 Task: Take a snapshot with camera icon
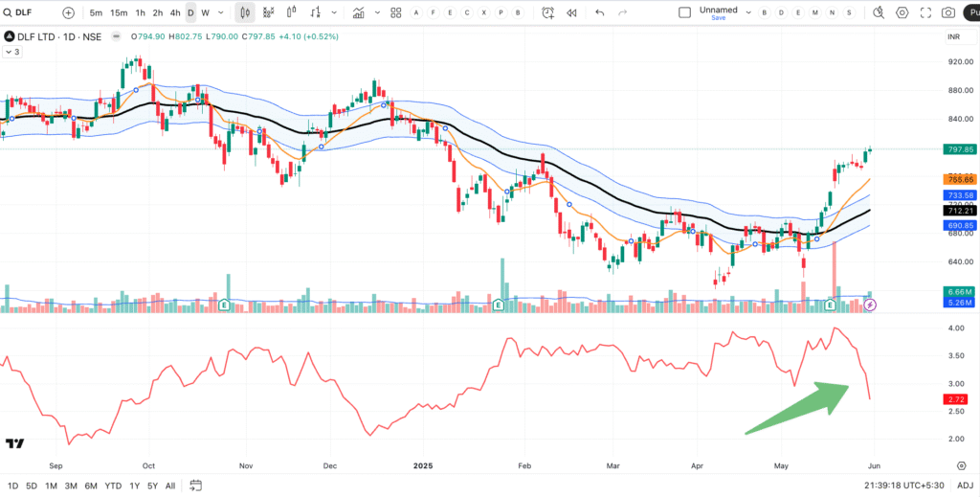click(947, 13)
